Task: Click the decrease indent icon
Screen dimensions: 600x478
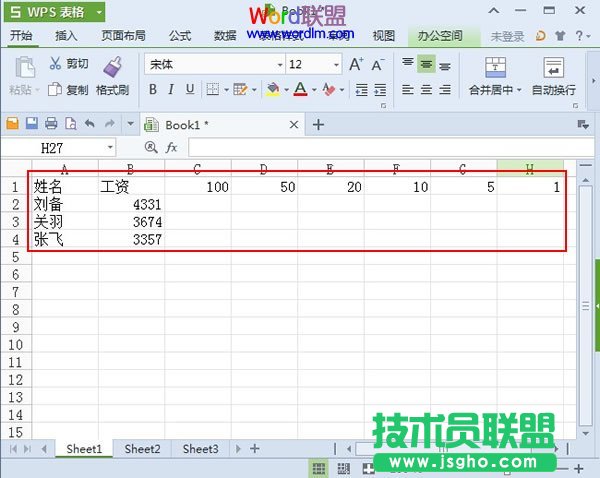Action: click(x=361, y=90)
